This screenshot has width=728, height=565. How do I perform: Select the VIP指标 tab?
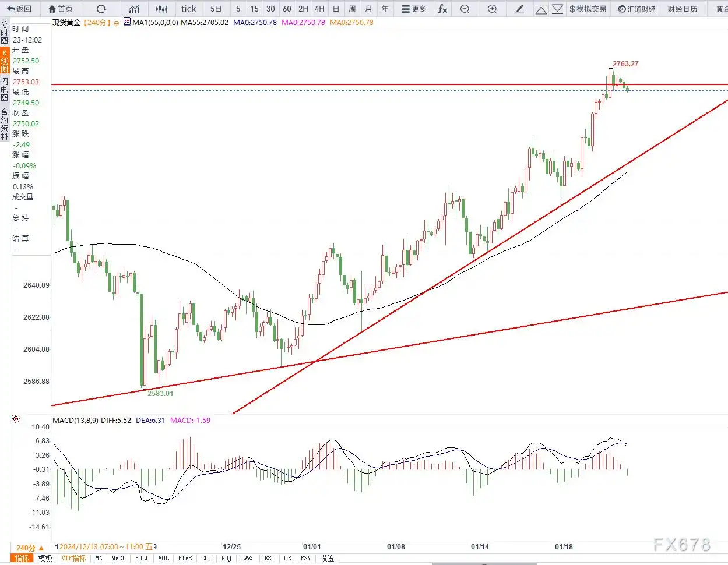tap(74, 558)
